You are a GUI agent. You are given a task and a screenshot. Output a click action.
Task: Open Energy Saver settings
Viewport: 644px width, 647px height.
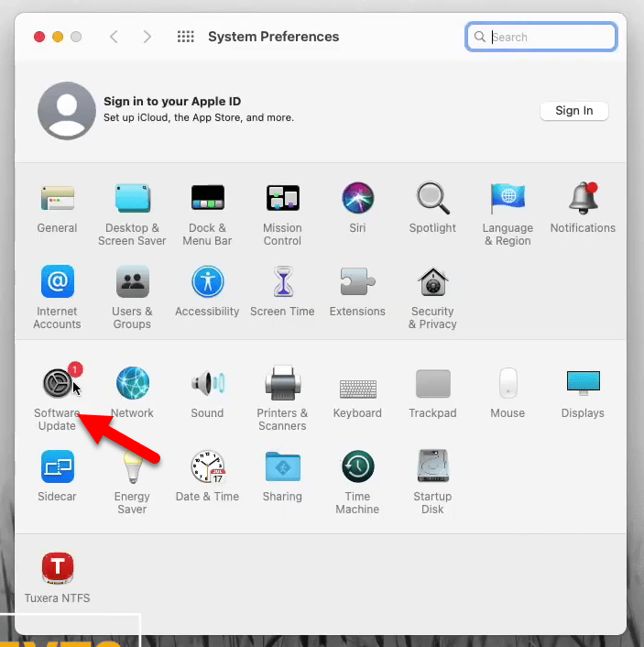tap(133, 466)
